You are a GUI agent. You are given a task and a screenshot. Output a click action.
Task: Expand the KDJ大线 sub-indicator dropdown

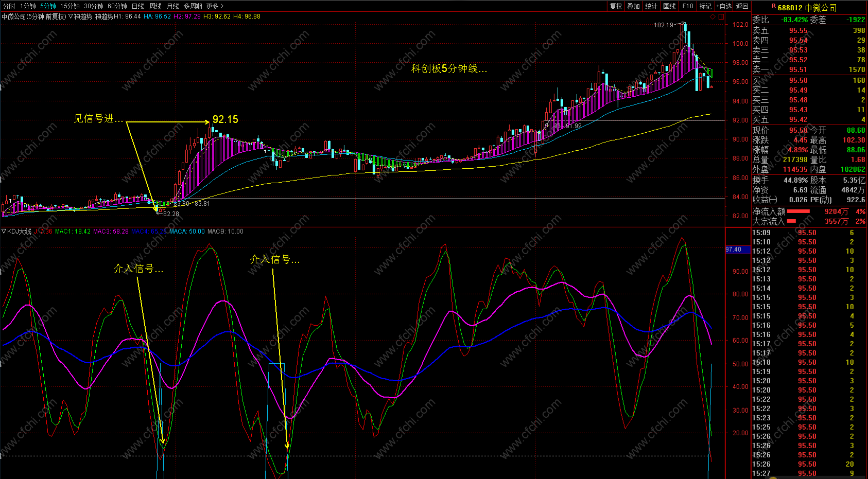click(x=4, y=232)
